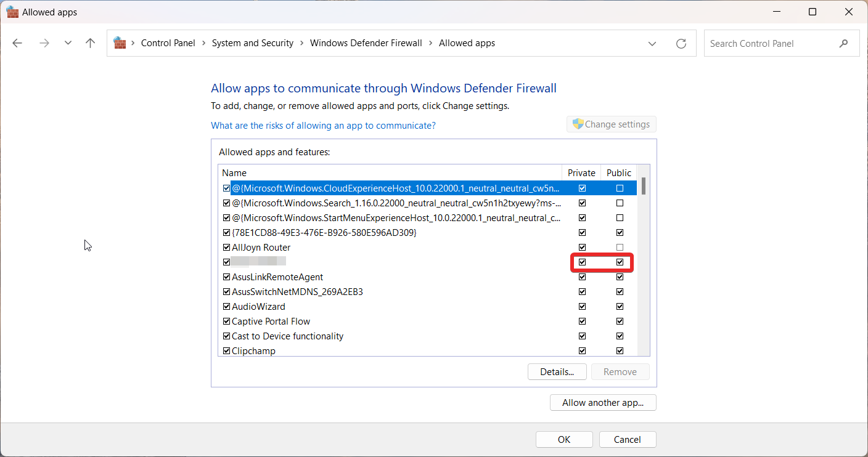
Task: Uncheck Private for Microsoft.Windows.Search row
Action: (x=582, y=203)
